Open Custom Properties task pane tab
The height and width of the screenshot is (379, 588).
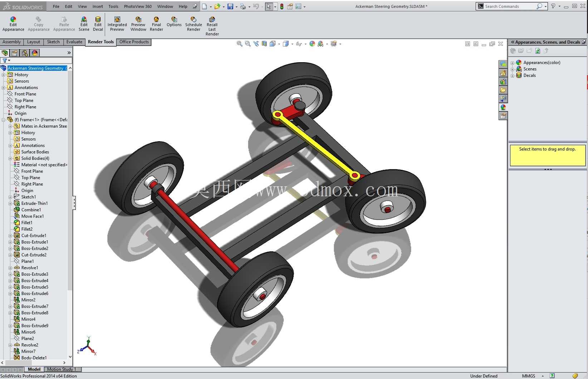click(503, 116)
